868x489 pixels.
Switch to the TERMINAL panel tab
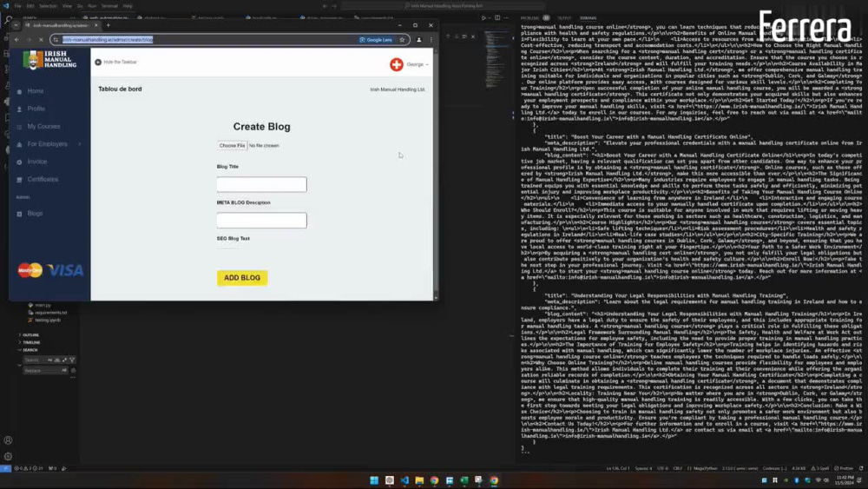588,18
